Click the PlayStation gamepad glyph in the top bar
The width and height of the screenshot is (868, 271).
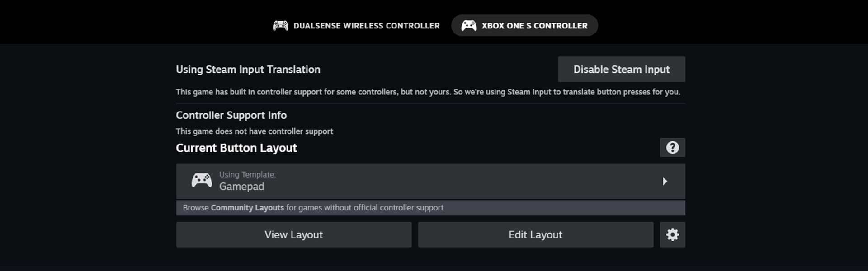pyautogui.click(x=280, y=26)
